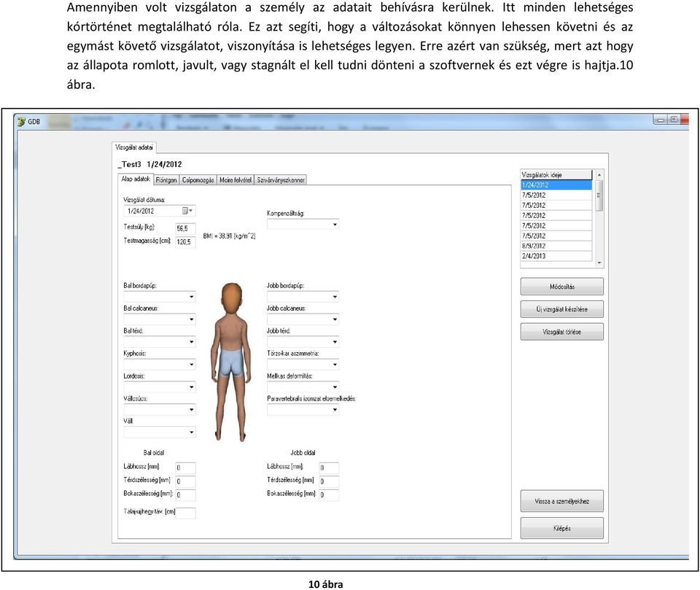Image resolution: width=700 pixels, height=590 pixels.
Task: Click the Vizsgálat adatai tab
Action: click(134, 147)
